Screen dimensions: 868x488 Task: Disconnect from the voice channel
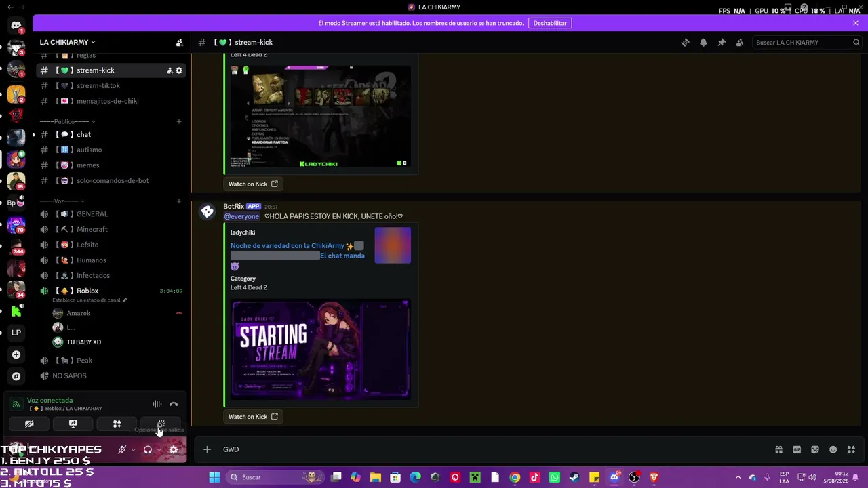(x=174, y=404)
